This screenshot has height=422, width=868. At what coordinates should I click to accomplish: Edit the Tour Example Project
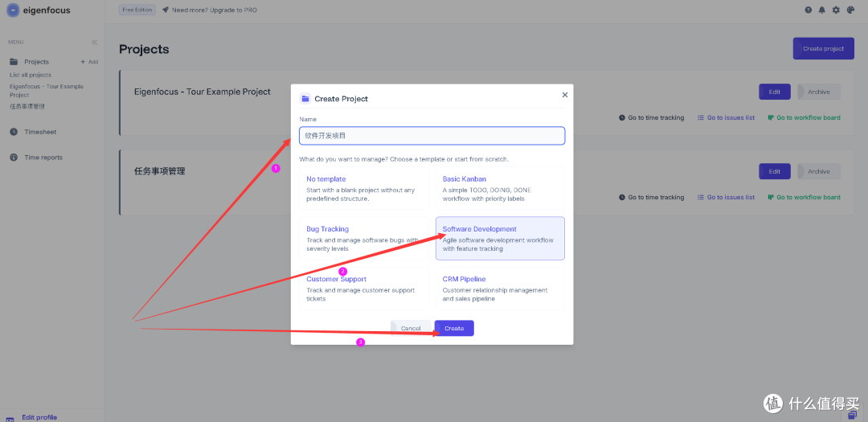(x=775, y=92)
